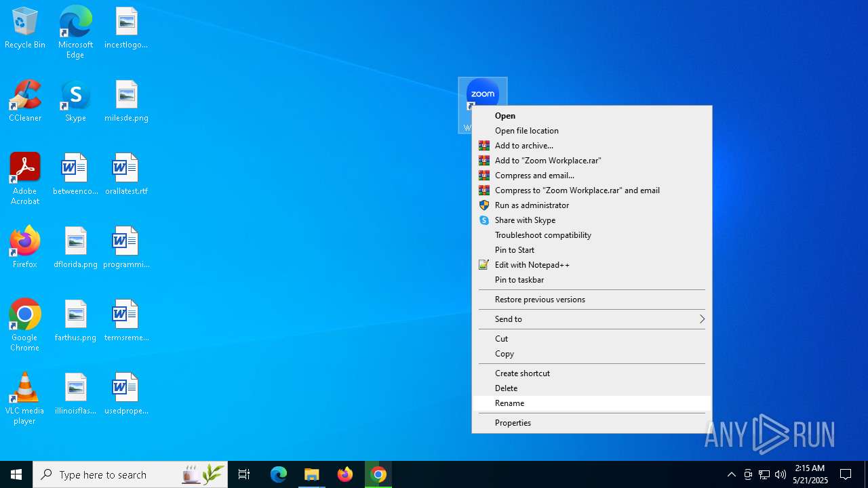Show hidden system tray icons
Image resolution: width=868 pixels, height=488 pixels.
click(731, 474)
